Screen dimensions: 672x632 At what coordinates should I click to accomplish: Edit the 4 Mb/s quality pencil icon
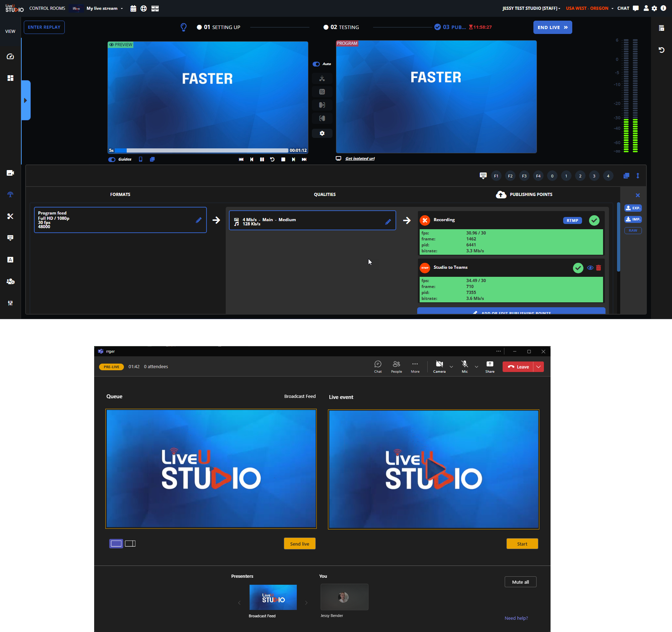pos(388,222)
